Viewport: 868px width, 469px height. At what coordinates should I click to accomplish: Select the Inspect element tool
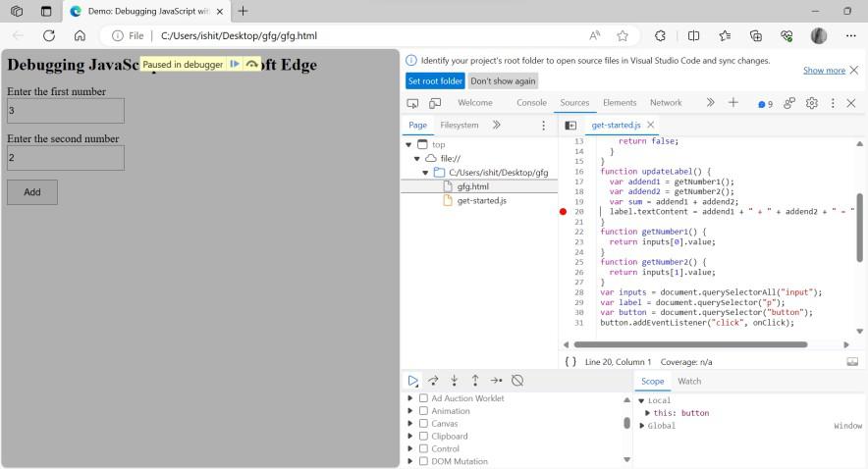tap(412, 103)
